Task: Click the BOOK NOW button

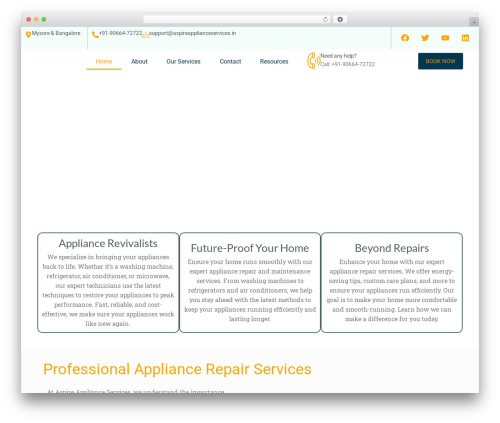Action: click(x=440, y=61)
